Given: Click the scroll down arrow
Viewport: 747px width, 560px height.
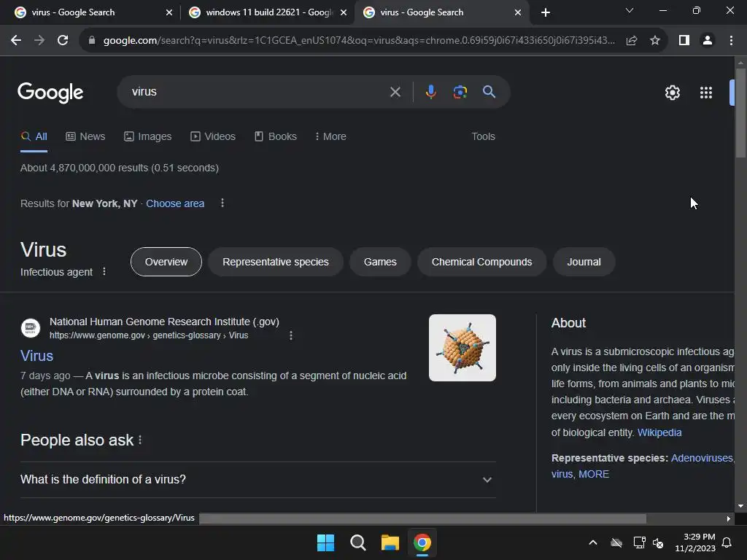Looking at the screenshot, I should click(x=740, y=506).
